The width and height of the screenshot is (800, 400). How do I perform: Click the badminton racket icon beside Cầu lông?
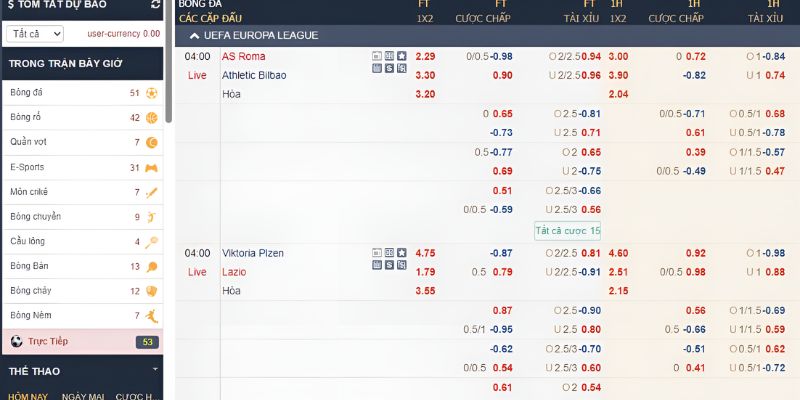(152, 242)
